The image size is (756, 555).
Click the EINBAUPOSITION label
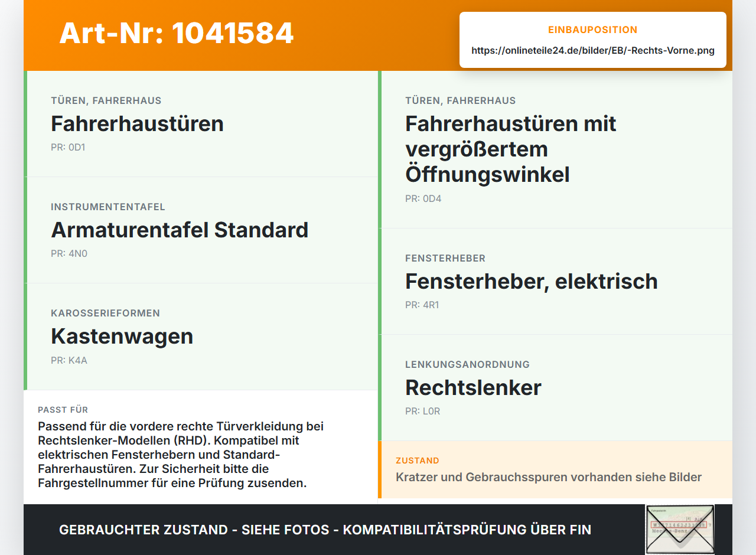(593, 30)
